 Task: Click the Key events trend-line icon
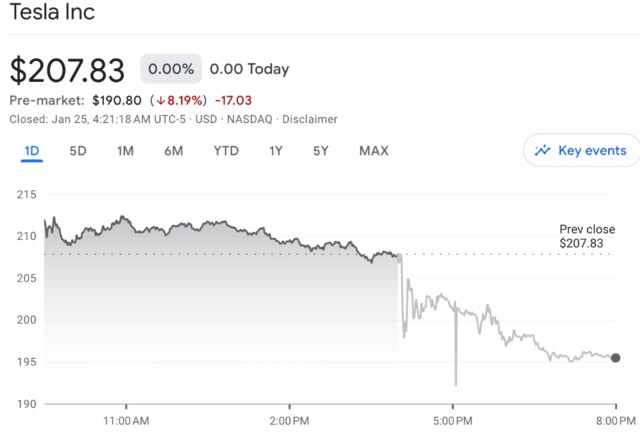coord(543,151)
